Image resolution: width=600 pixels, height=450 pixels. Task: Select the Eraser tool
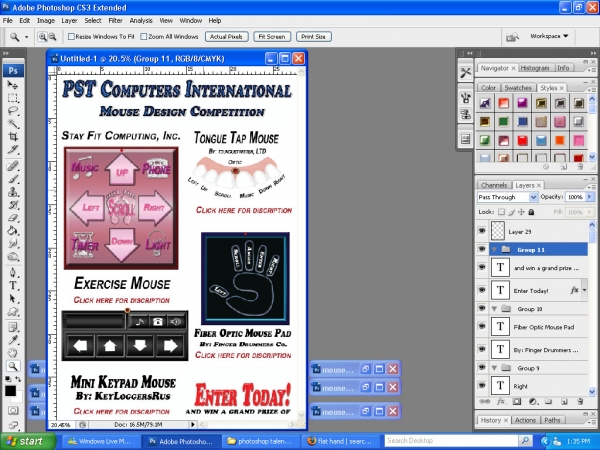(13, 218)
